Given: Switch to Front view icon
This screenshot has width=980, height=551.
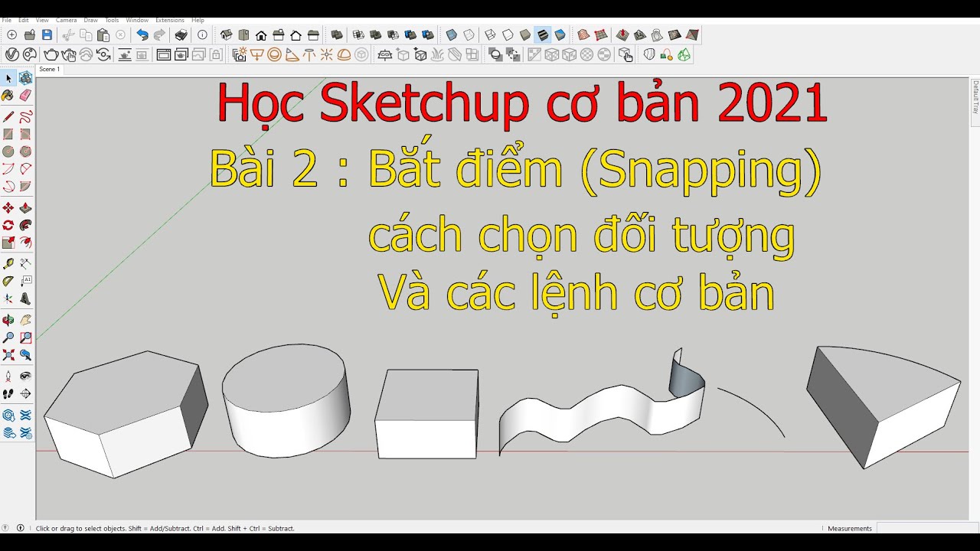Looking at the screenshot, I should tap(261, 35).
